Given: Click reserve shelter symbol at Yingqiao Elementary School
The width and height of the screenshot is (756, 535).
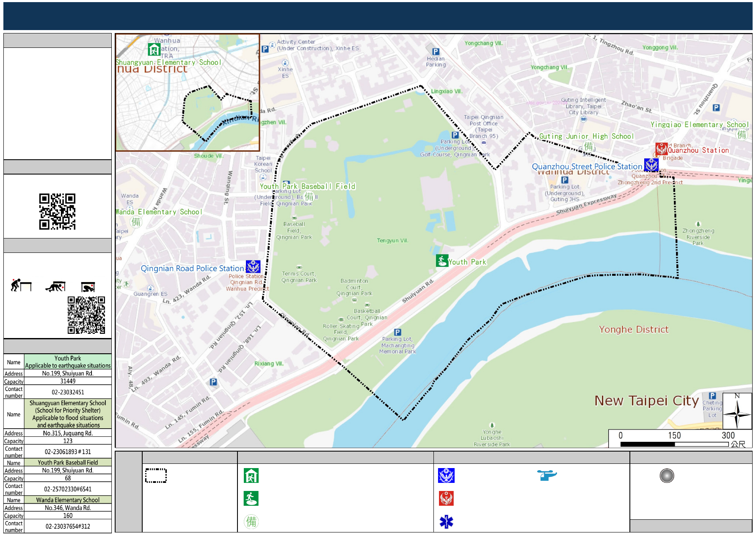Looking at the screenshot, I should coord(742,134).
